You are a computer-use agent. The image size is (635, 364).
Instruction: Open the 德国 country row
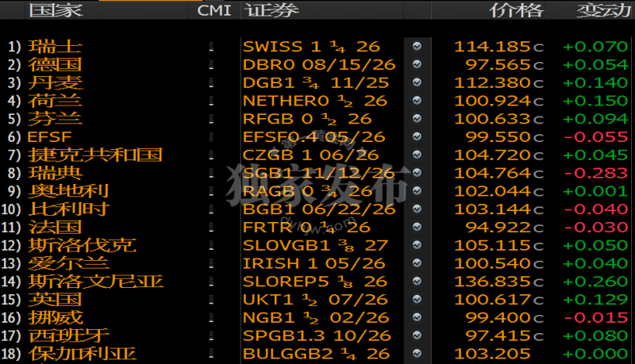tap(55, 65)
